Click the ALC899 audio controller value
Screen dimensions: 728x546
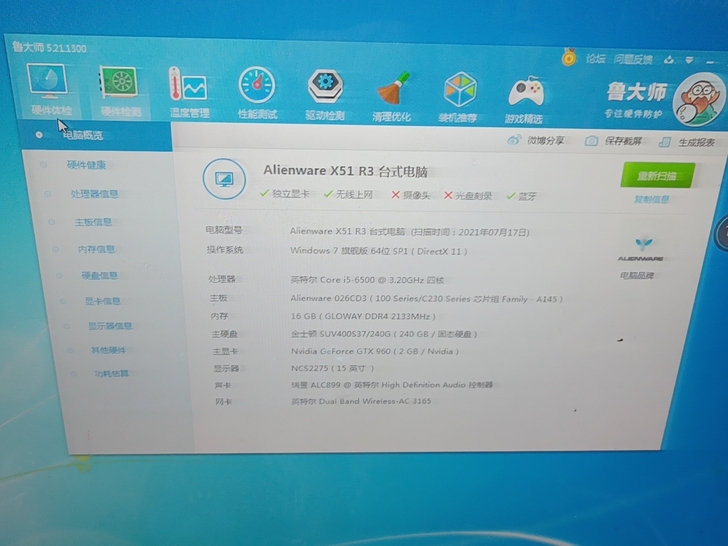click(x=392, y=385)
